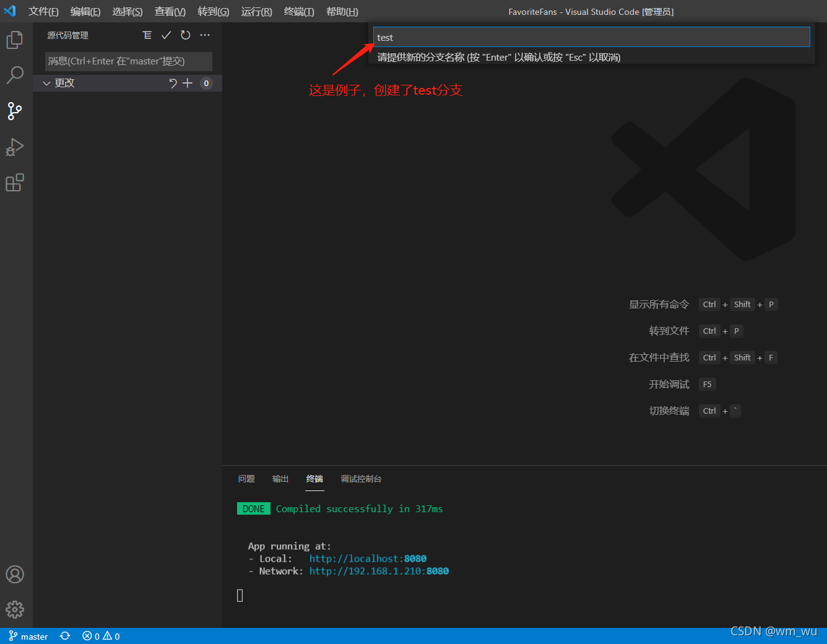Image resolution: width=827 pixels, height=644 pixels.
Task: Click the 切换终端 shortcut label
Action: (669, 411)
